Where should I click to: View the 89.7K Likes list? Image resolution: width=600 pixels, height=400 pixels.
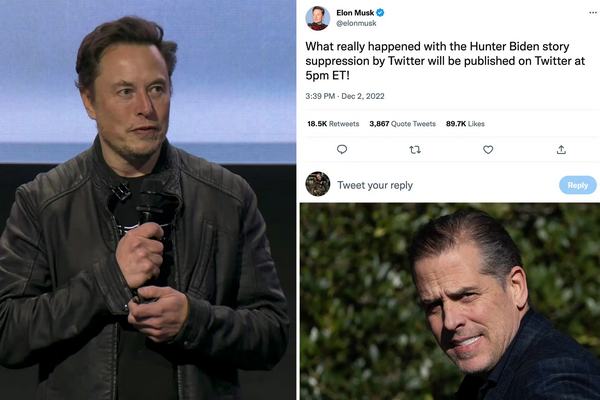(465, 124)
